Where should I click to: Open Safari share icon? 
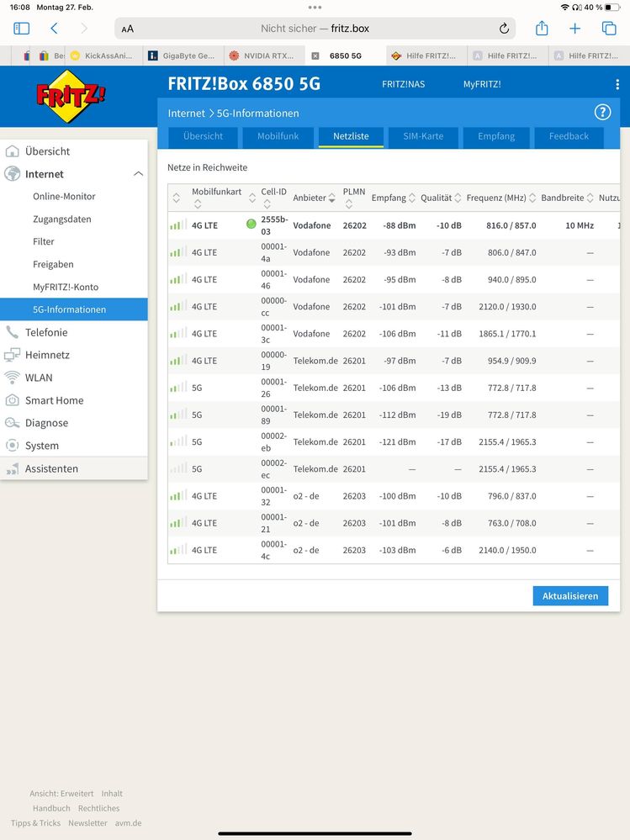pos(542,28)
